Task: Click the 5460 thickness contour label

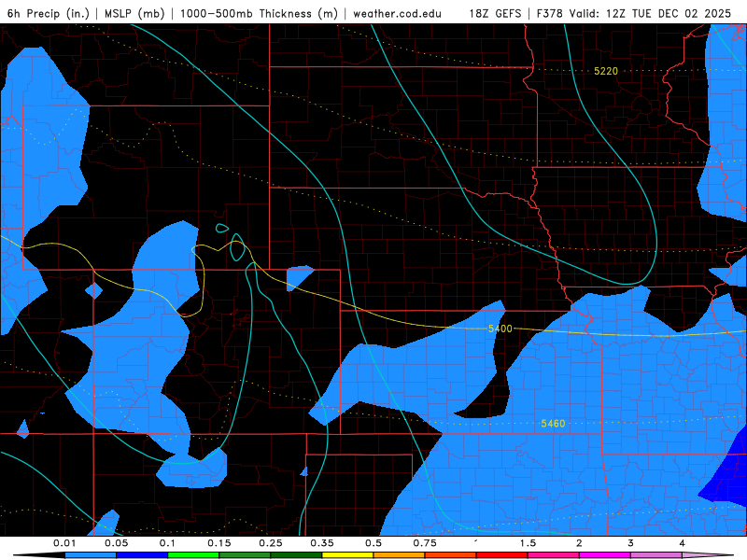Action: (553, 424)
